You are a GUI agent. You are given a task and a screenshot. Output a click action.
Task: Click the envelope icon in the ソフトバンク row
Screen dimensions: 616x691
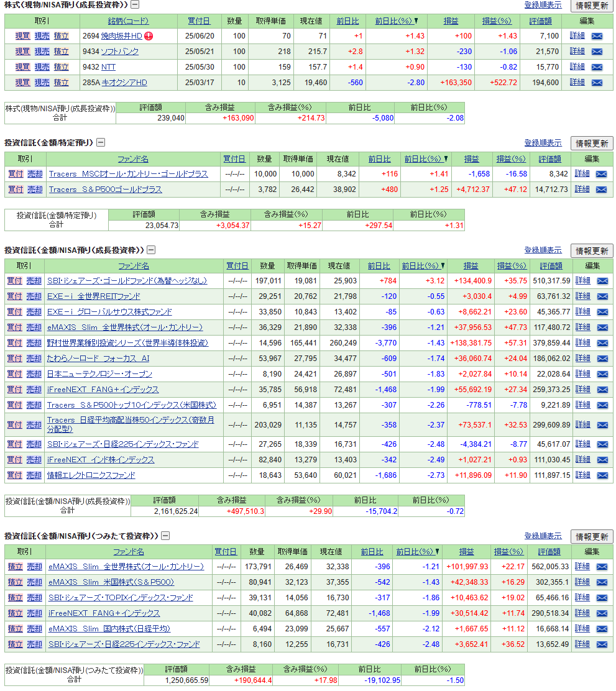596,52
